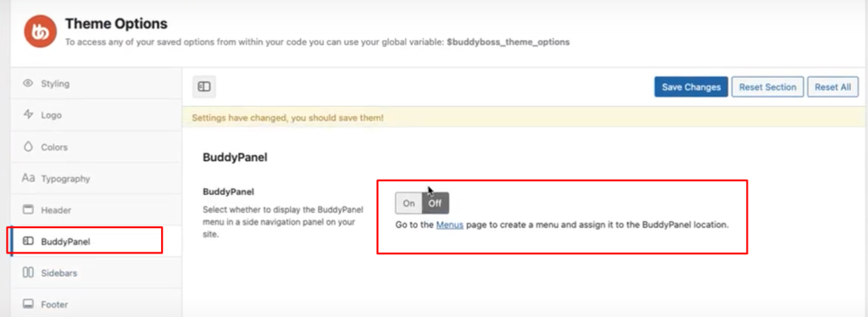Click the yellow settings-changed notice bar

pos(524,117)
